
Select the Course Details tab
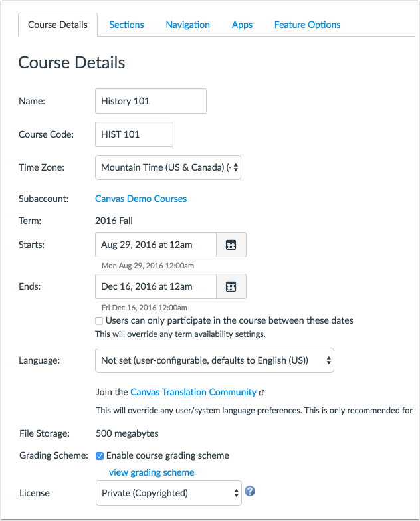pyautogui.click(x=58, y=25)
